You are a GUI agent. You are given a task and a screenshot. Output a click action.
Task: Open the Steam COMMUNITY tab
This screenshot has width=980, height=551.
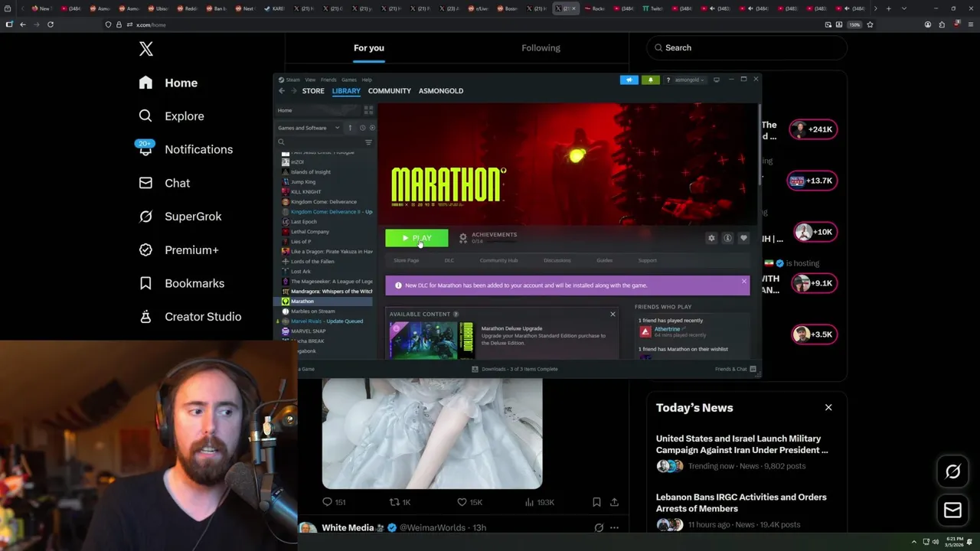click(390, 91)
